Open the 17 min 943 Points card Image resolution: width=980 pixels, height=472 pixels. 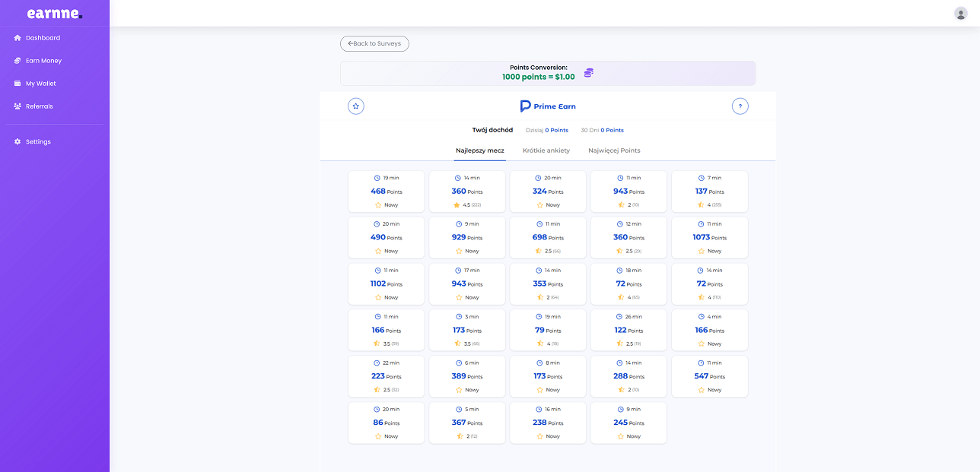tap(467, 284)
